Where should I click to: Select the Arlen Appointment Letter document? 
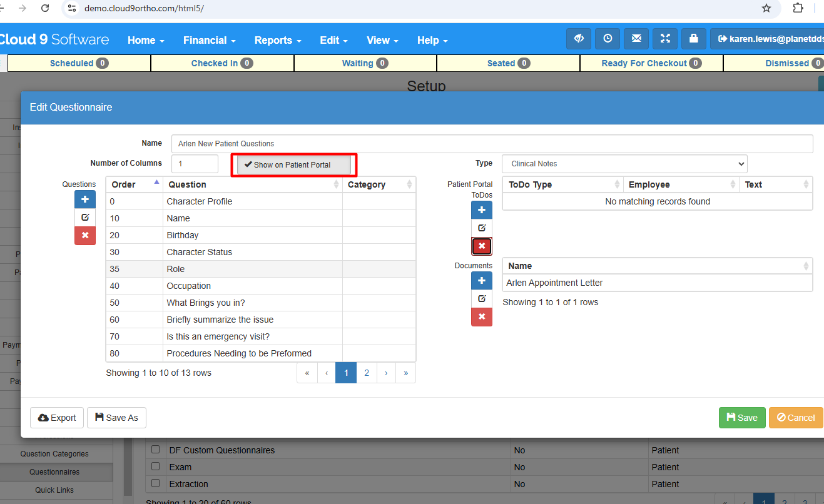[x=658, y=283]
